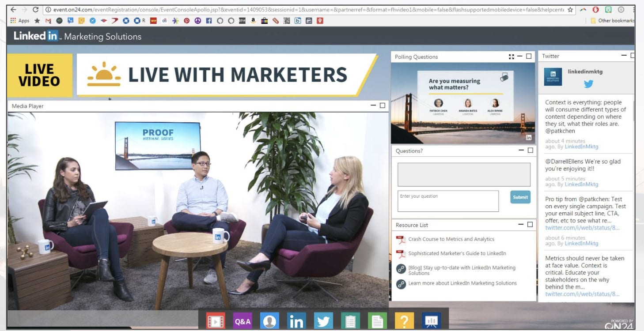Screen dimensions: 644x331
Task: Open the dark blue presentation chart dock icon
Action: point(431,321)
